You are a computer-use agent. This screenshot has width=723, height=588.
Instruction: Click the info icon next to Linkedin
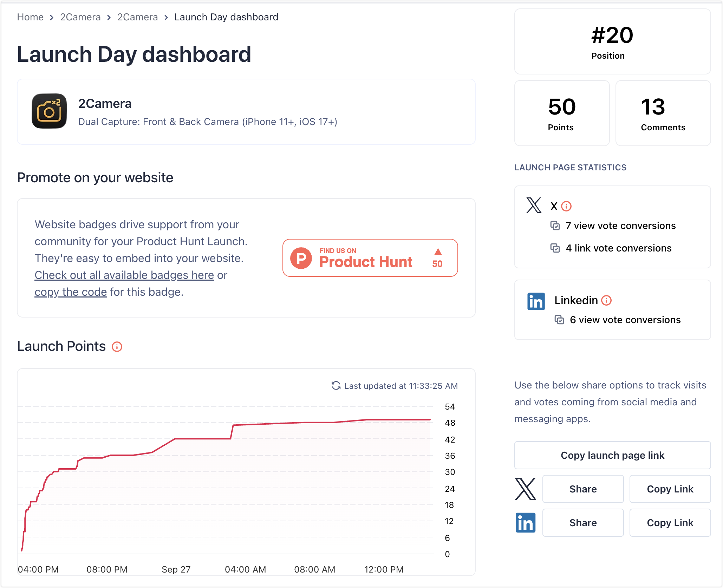coord(606,300)
